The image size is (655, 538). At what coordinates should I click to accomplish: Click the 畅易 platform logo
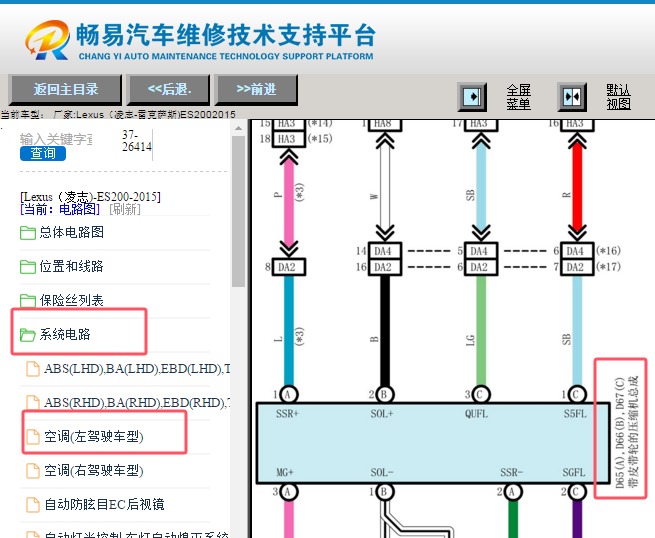(x=47, y=40)
